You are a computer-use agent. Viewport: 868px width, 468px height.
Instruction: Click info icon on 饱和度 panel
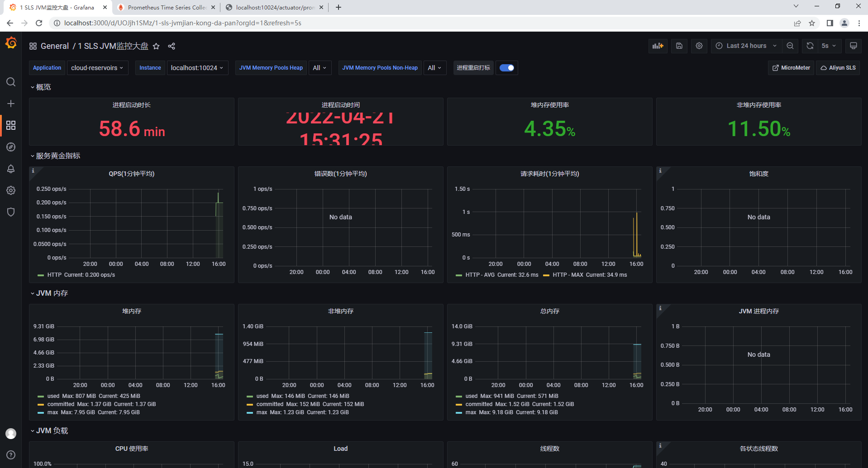660,170
